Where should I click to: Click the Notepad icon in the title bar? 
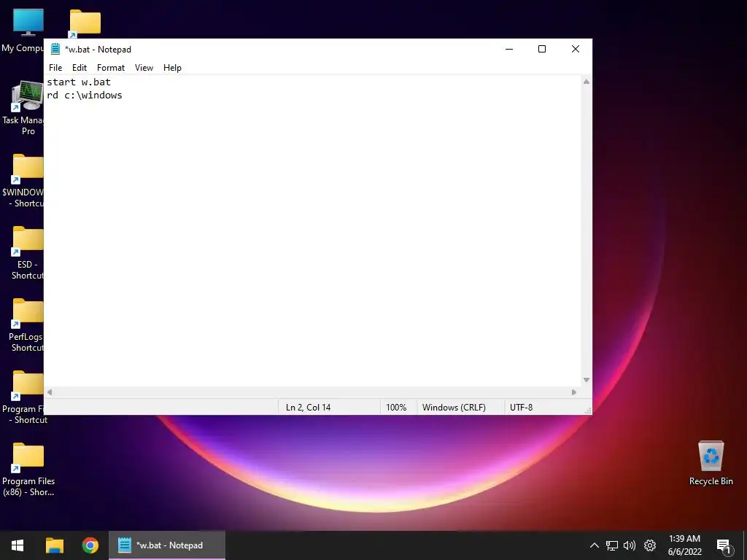pos(55,49)
